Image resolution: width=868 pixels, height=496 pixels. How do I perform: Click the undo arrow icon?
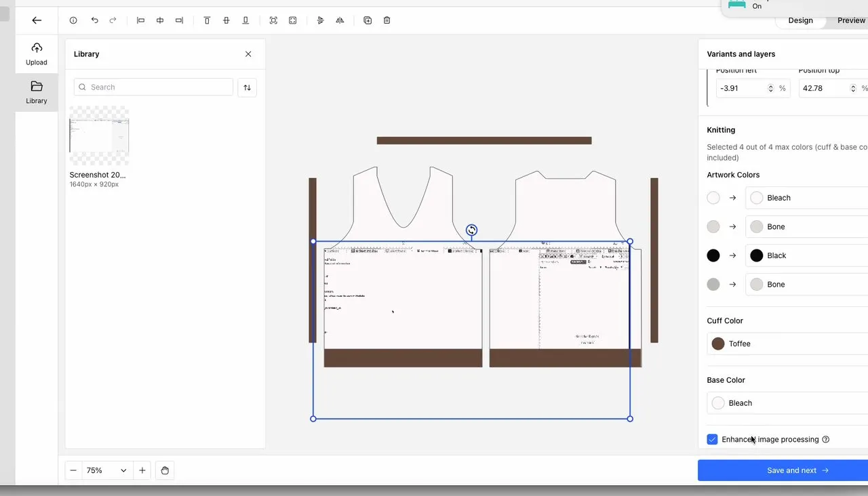[x=94, y=20]
